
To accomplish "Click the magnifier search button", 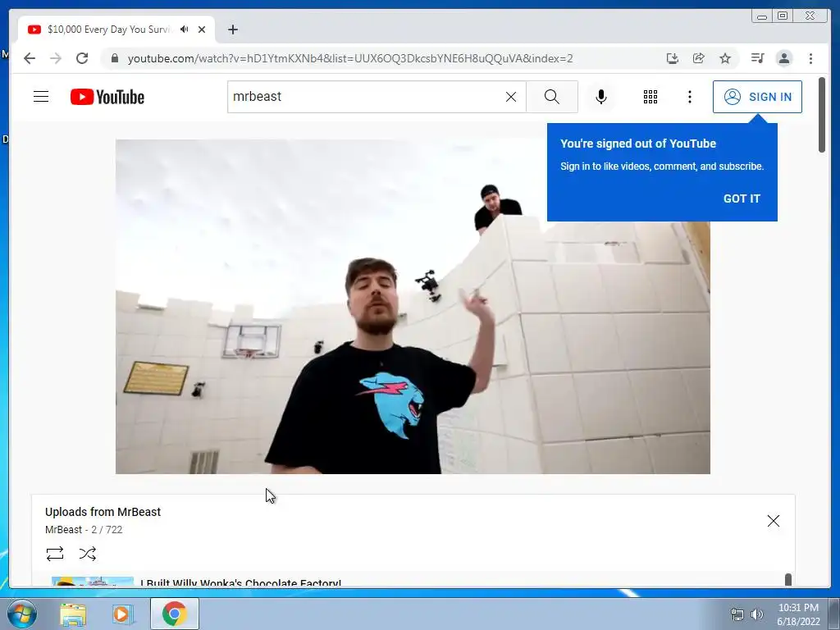I will click(x=552, y=97).
